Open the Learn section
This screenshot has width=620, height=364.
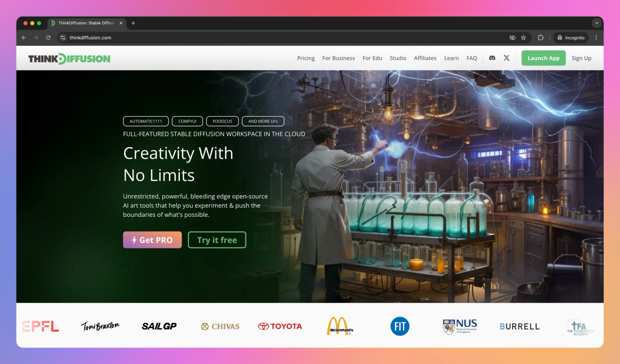[452, 58]
